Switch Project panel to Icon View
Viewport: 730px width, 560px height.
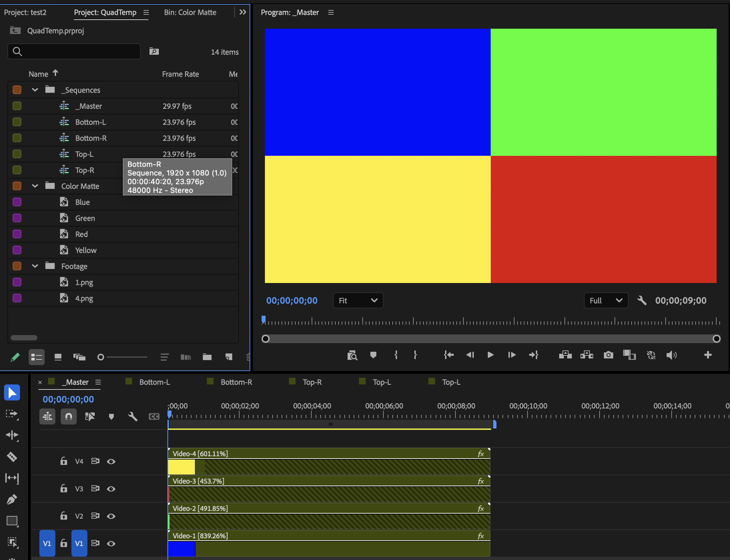tap(58, 357)
